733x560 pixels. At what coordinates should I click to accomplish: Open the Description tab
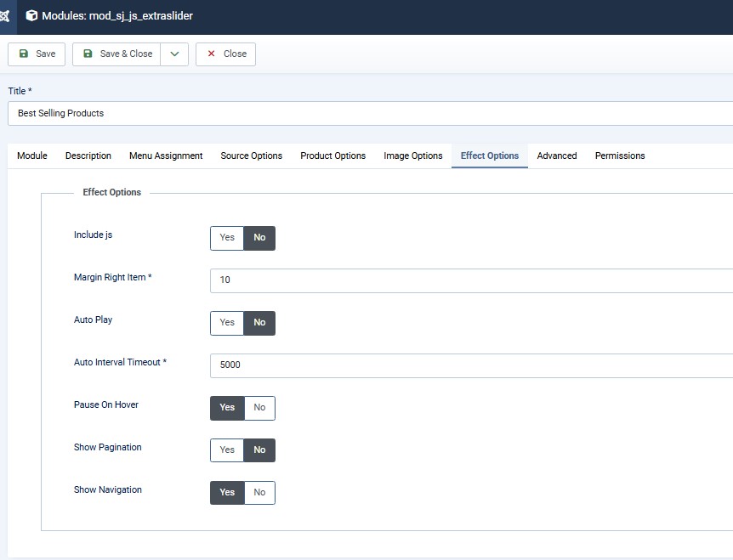(88, 156)
